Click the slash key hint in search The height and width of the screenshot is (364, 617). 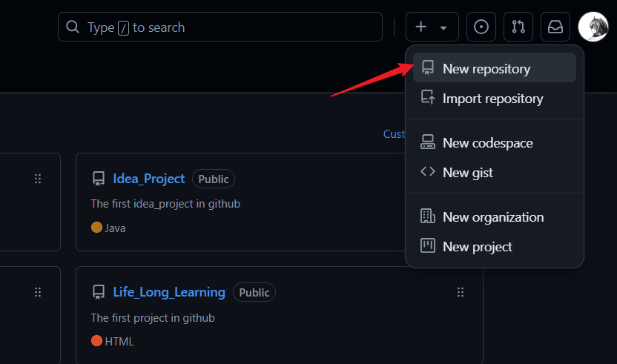tap(123, 28)
